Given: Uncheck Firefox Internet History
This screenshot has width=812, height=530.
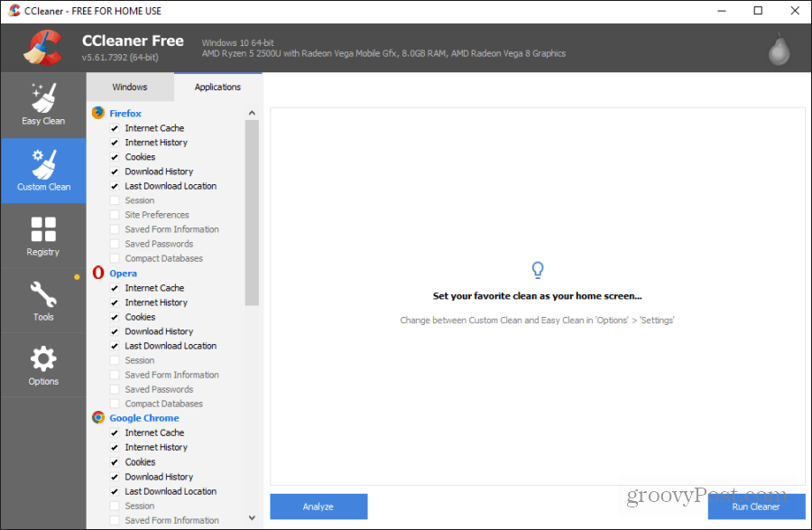Looking at the screenshot, I should (115, 143).
